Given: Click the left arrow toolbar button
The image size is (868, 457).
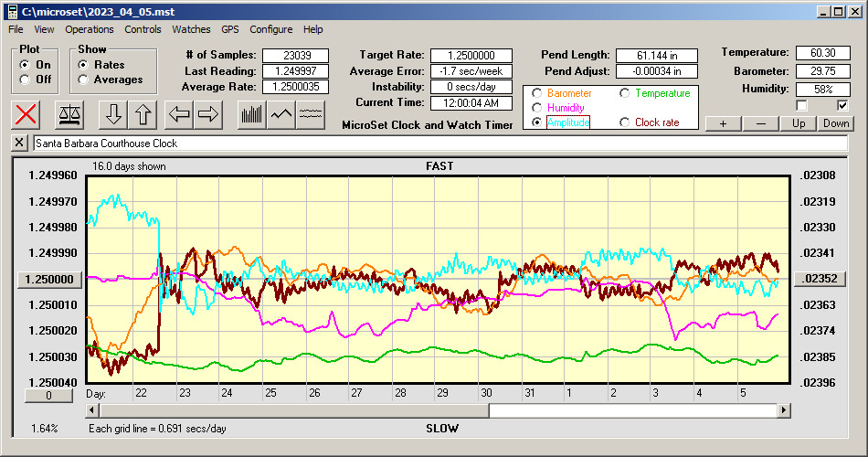Looking at the screenshot, I should click(179, 114).
